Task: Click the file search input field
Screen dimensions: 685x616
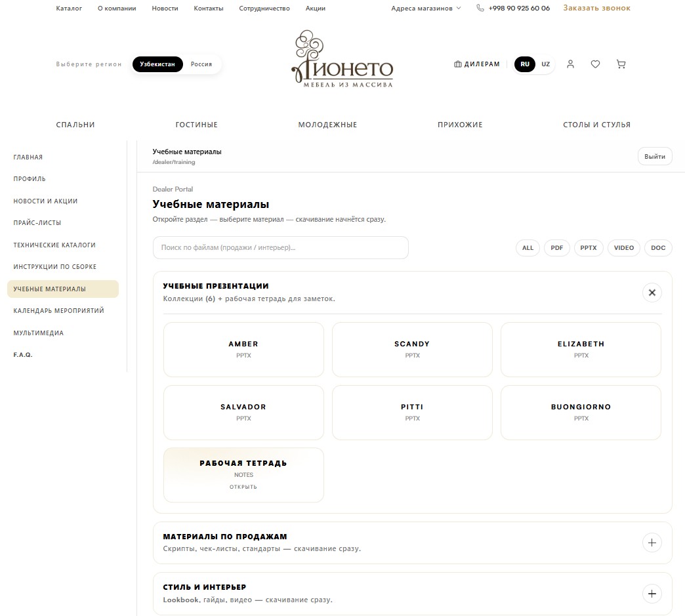Action: (280, 248)
